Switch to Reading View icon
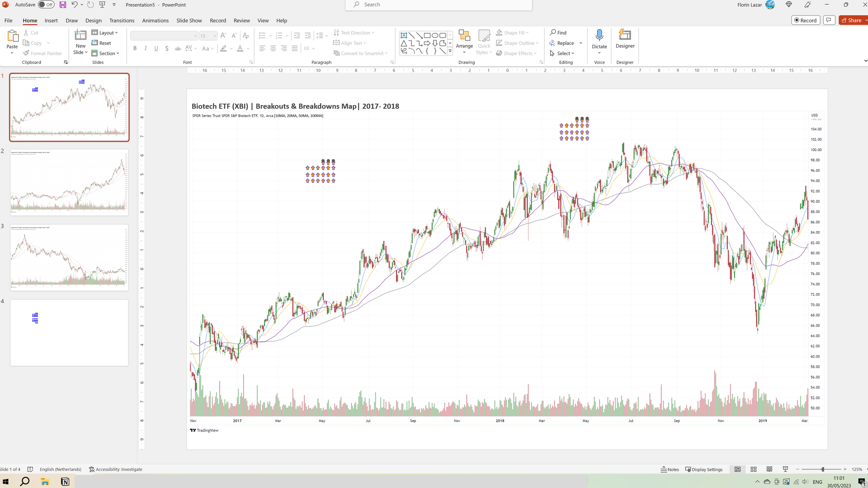 (x=769, y=469)
